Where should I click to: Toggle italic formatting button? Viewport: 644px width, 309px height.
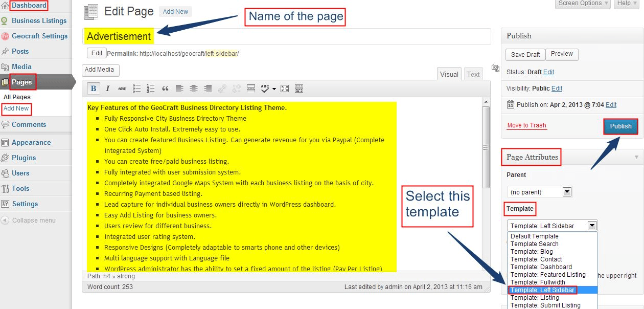click(108, 89)
